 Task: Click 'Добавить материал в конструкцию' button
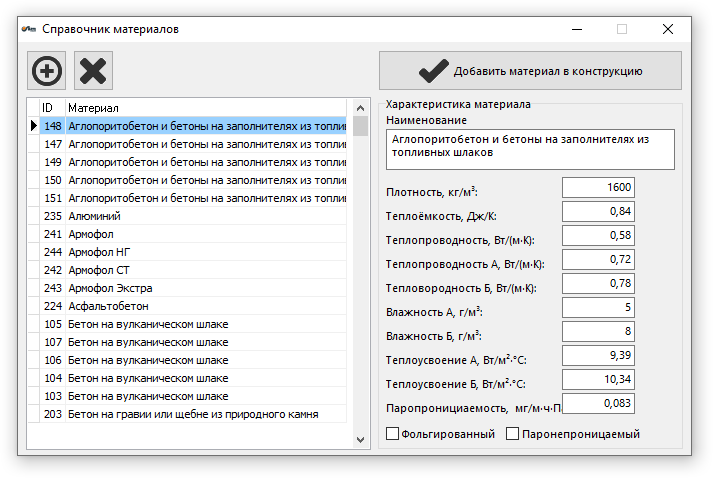click(x=530, y=70)
